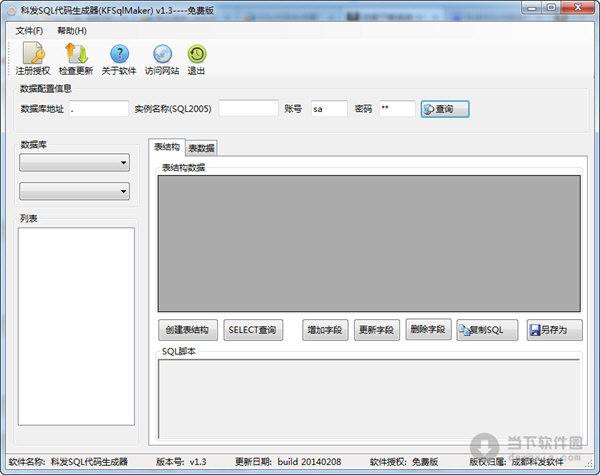Maximize the KFSqlMaker window
Viewport: 600px width, 475px height.
[551, 8]
